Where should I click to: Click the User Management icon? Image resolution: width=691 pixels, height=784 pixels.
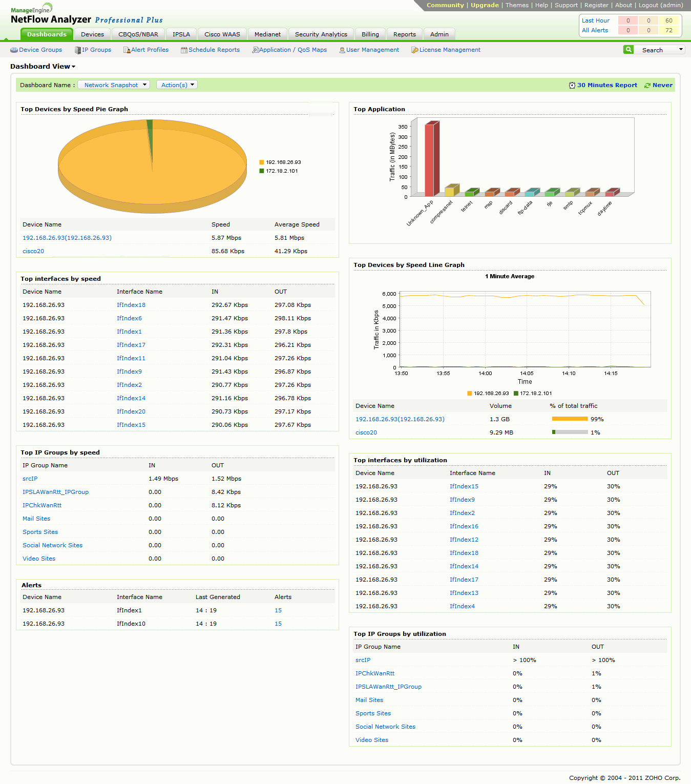(342, 50)
